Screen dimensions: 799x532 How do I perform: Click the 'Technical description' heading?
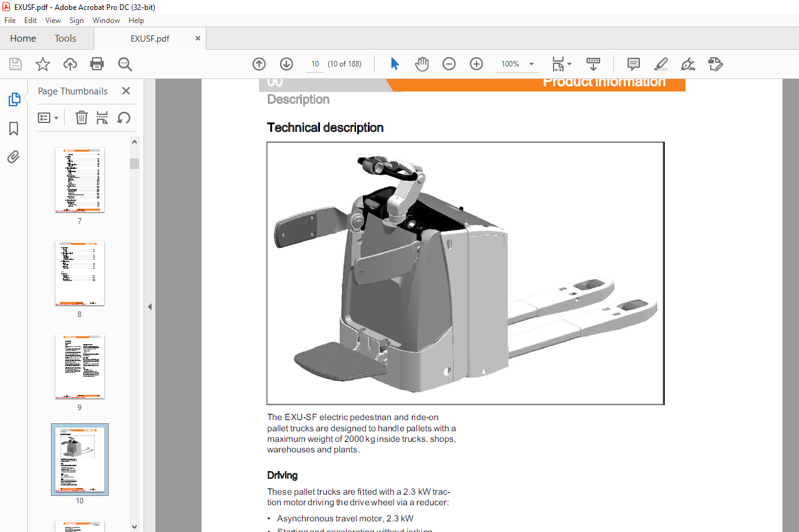[x=325, y=127]
